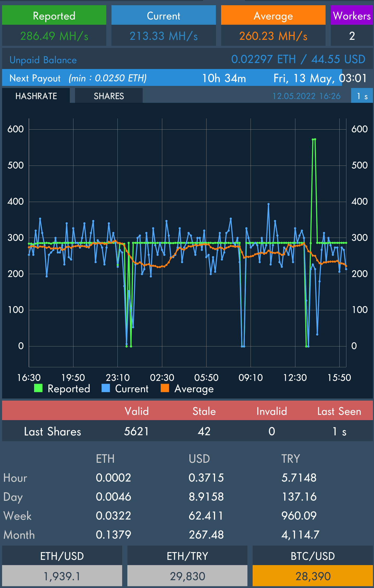Toggle the blue Current legend swatch
Screen dimensions: 374x588
click(x=106, y=388)
